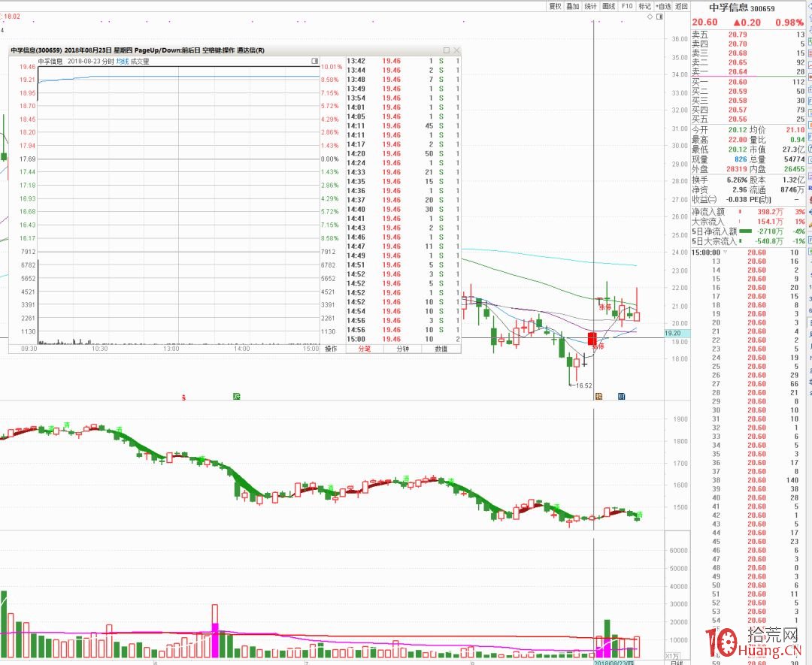
Task: Switch to 数值 tab in popup
Action: pyautogui.click(x=441, y=349)
